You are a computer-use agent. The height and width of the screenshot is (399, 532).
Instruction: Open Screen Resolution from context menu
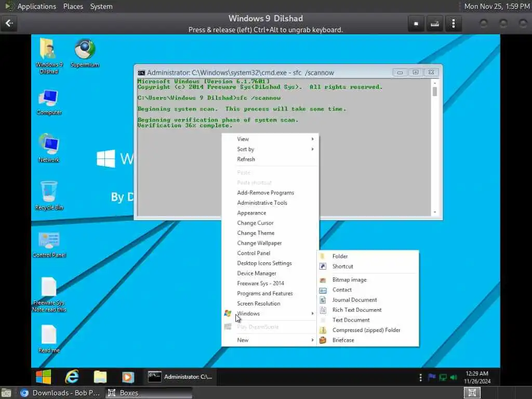[270, 303]
